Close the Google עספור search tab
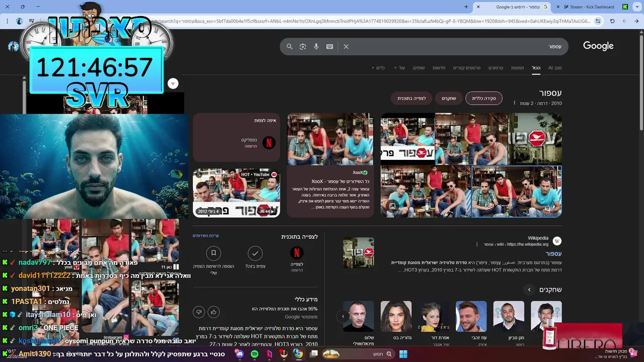Image resolution: width=644 pixels, height=362 pixels. click(478, 7)
